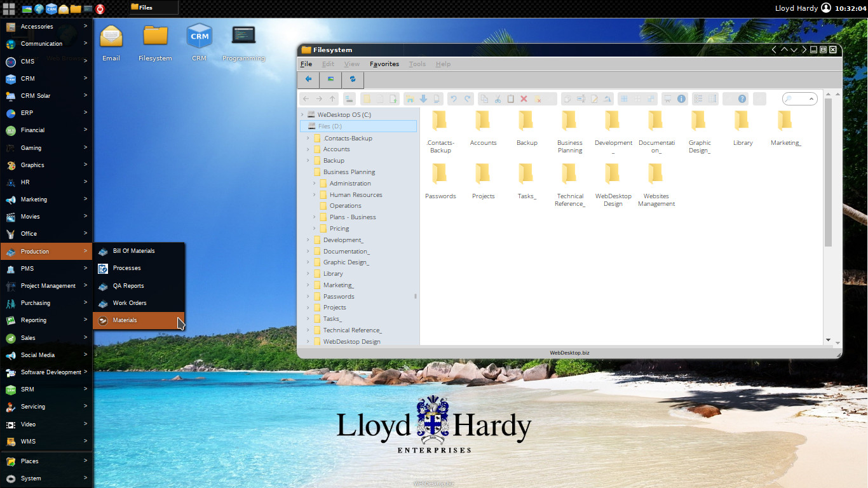Expand the Human Resources tree node
The image size is (868, 488).
pyautogui.click(x=315, y=195)
